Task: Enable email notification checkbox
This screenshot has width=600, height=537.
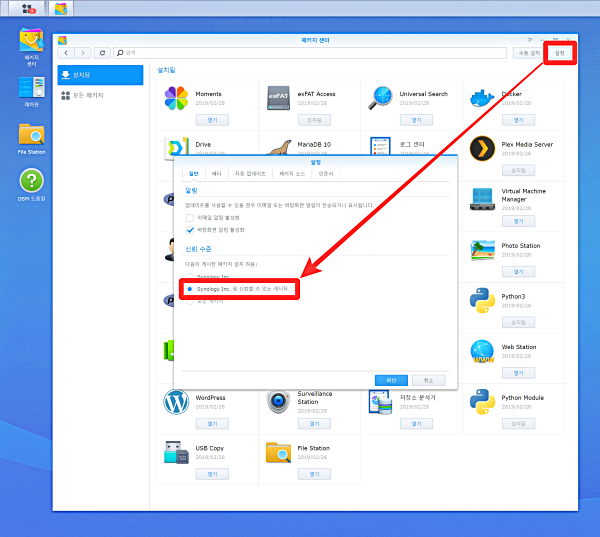Action: tap(189, 218)
